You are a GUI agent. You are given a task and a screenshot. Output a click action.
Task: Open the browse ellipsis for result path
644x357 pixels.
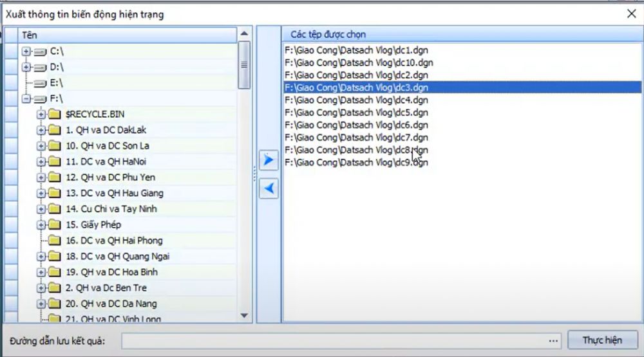553,340
